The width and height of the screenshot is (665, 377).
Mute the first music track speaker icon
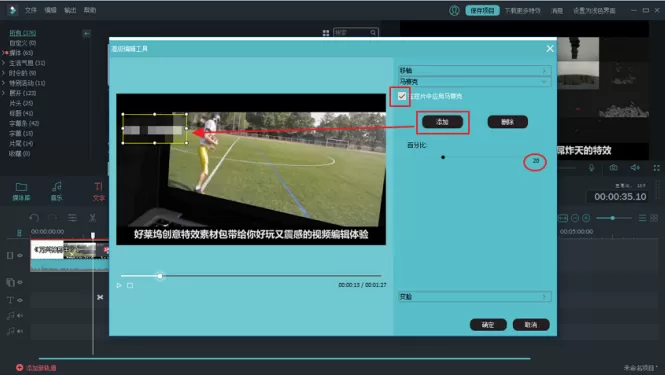click(x=20, y=316)
